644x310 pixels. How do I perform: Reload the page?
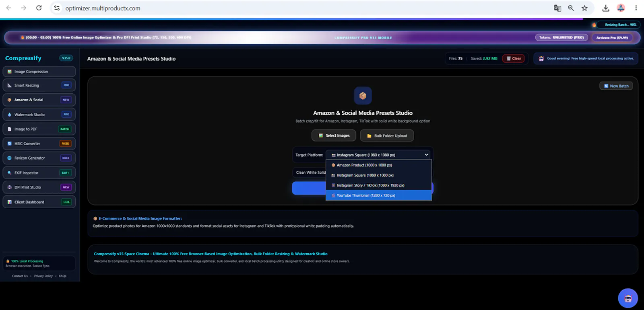coord(39,8)
